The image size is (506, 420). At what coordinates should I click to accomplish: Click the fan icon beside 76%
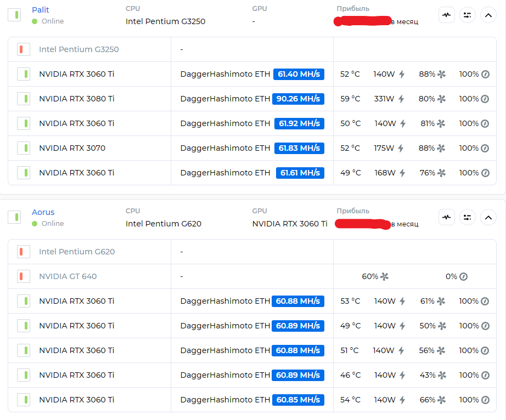[x=441, y=173]
